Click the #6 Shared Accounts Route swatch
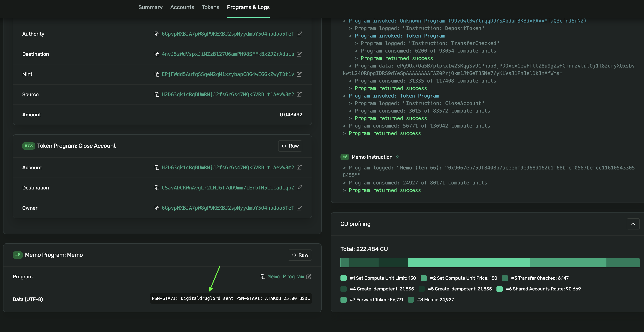The width and height of the screenshot is (644, 332). 500,289
